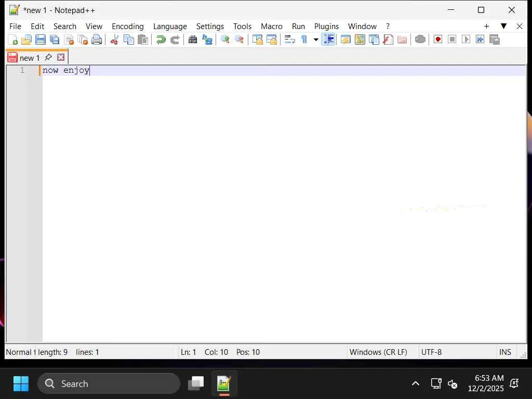Open the File menu
Image resolution: width=532 pixels, height=399 pixels.
(15, 26)
